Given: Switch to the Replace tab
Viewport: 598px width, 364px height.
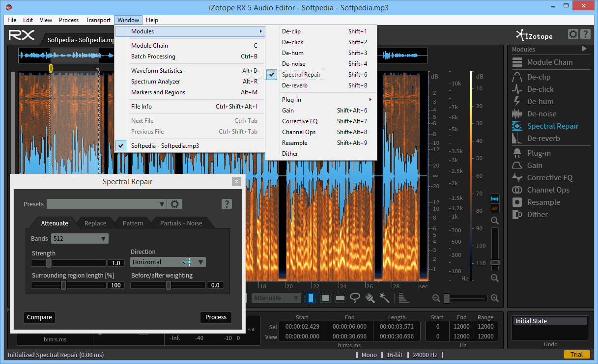Looking at the screenshot, I should [x=95, y=223].
